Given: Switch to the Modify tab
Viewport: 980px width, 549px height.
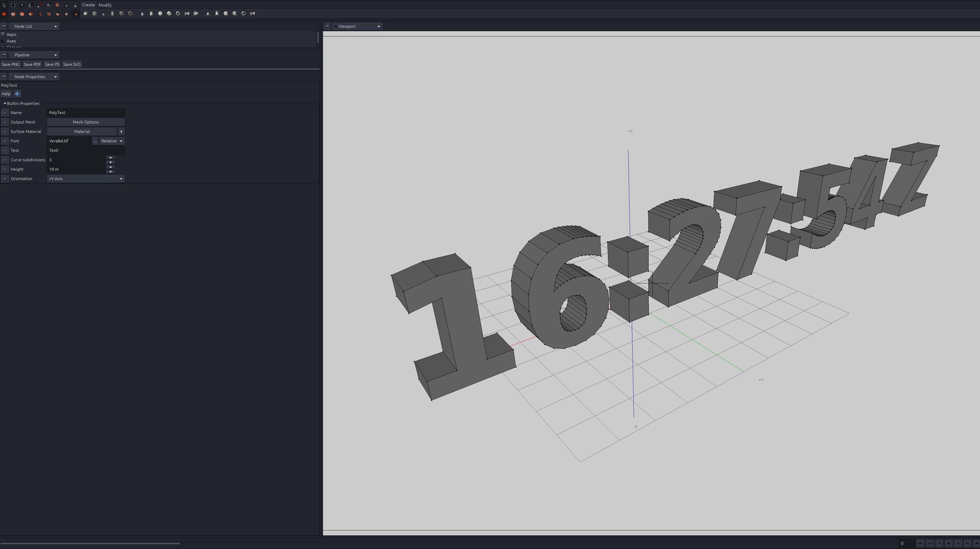Looking at the screenshot, I should click(x=105, y=5).
